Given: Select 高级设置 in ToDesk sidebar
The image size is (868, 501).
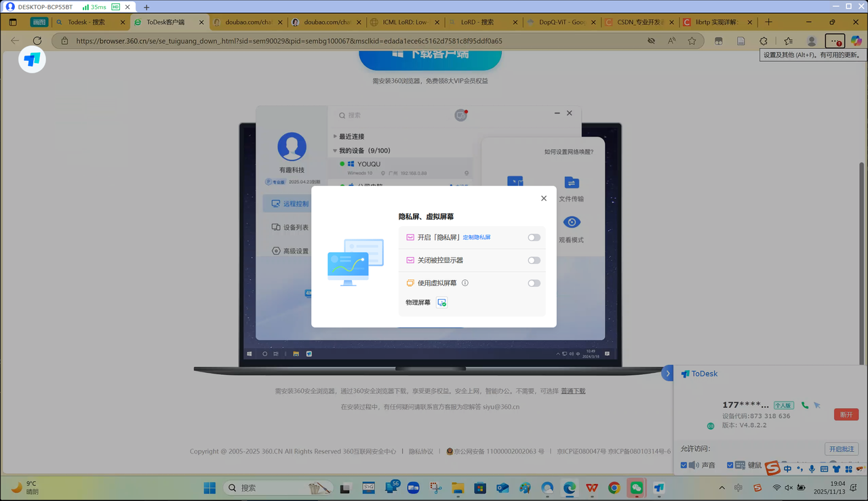Looking at the screenshot, I should 290,251.
